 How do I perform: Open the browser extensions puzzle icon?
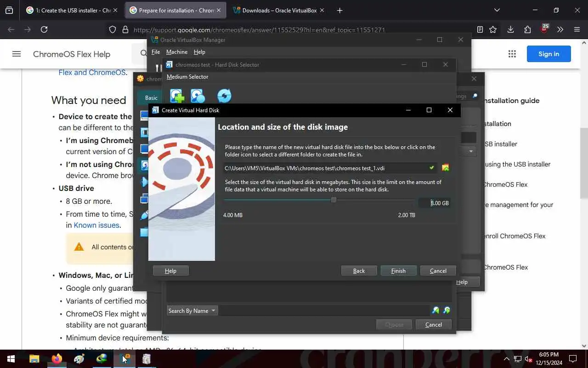[527, 29]
